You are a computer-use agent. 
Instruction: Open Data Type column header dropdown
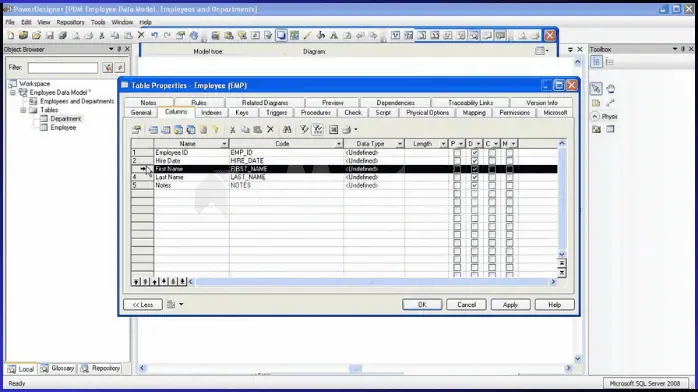400,144
